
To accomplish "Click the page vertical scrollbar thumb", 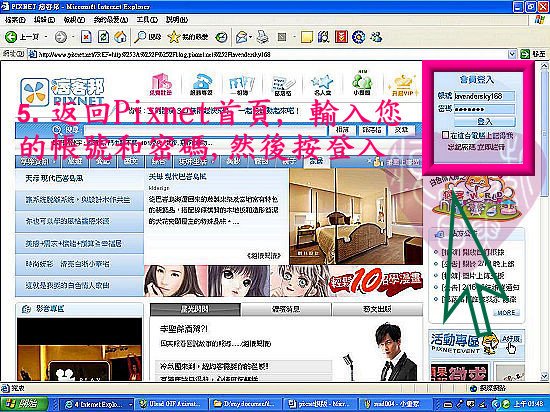I will 544,133.
